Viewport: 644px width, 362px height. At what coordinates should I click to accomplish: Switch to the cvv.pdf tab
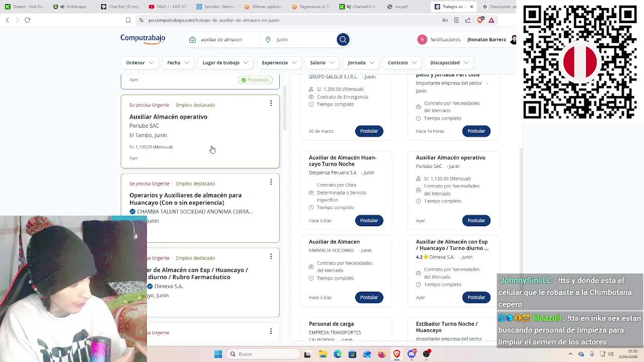407,7
